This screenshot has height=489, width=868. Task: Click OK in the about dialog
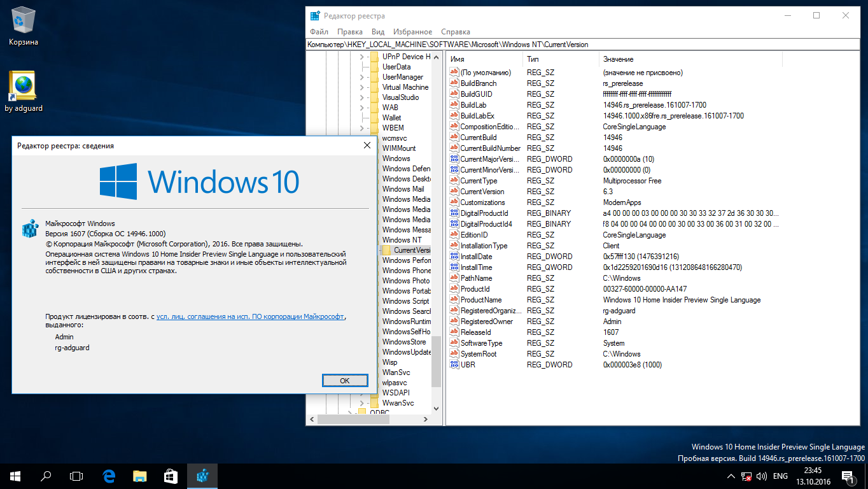[x=345, y=381]
